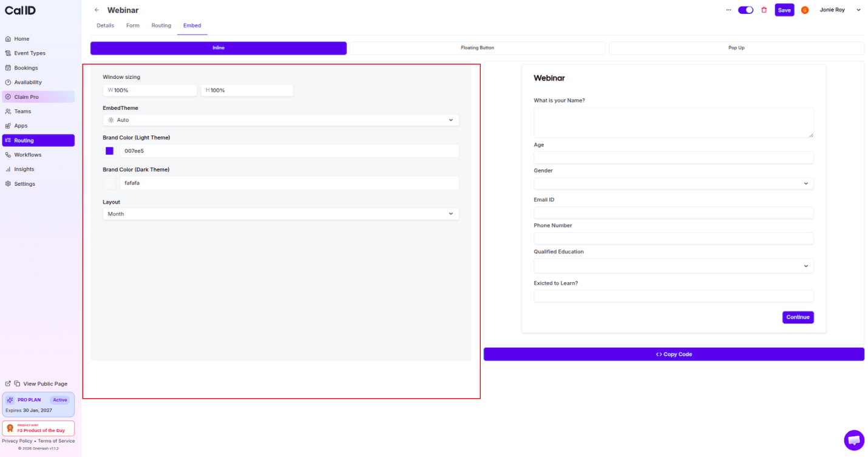Switch to the Form tab
This screenshot has height=457, width=868.
(x=132, y=25)
